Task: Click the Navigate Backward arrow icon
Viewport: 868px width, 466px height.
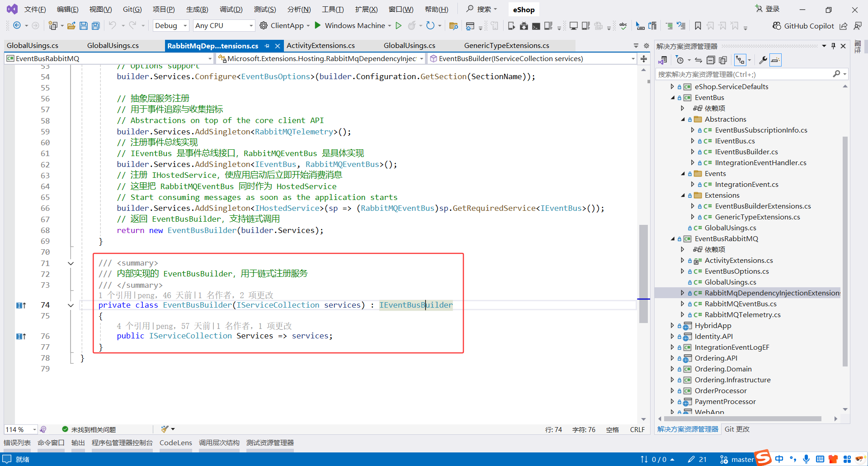Action: pos(17,26)
